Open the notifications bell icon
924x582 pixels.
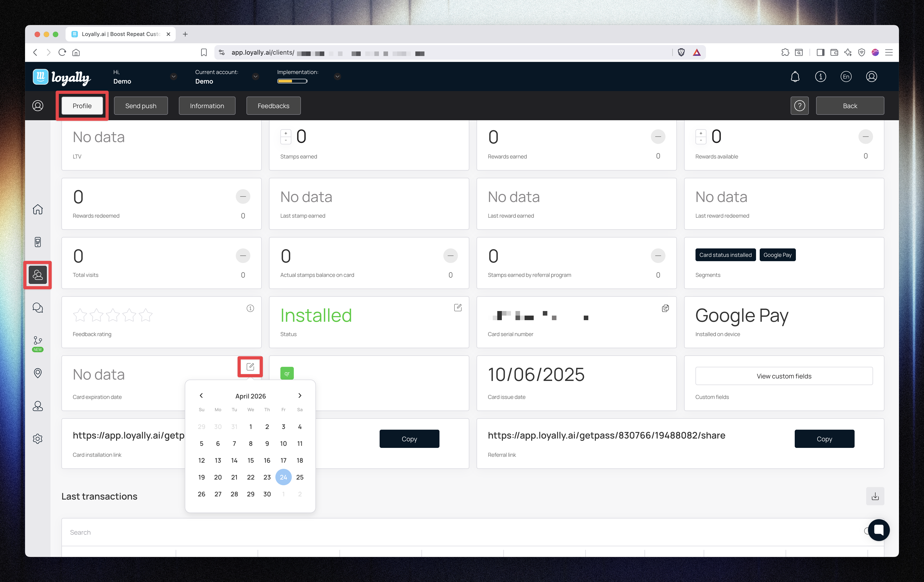[x=795, y=77]
